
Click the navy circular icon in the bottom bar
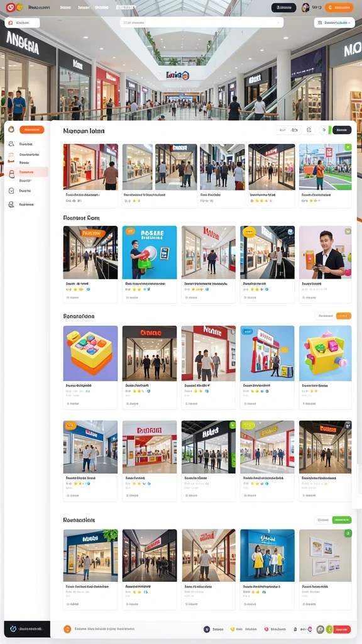207,629
